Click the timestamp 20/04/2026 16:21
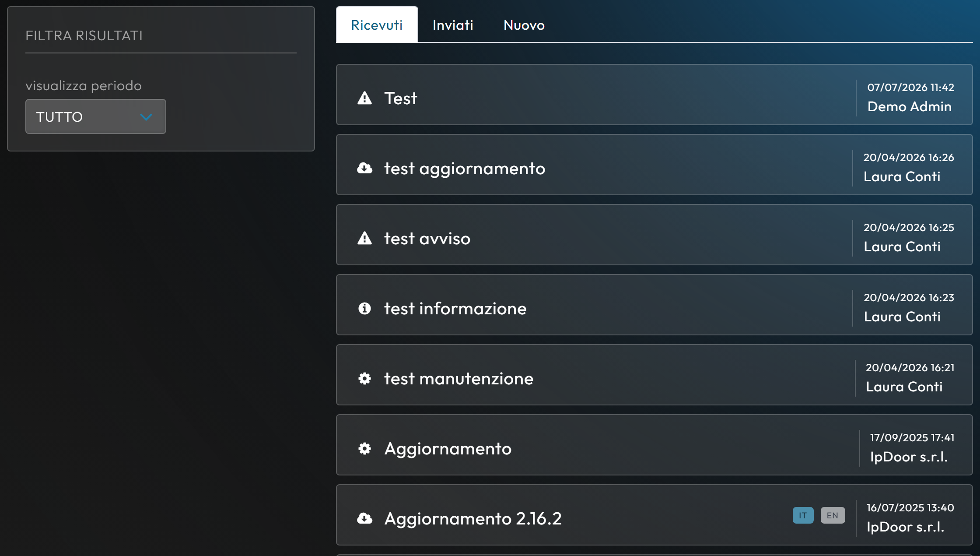980x556 pixels. coord(910,367)
